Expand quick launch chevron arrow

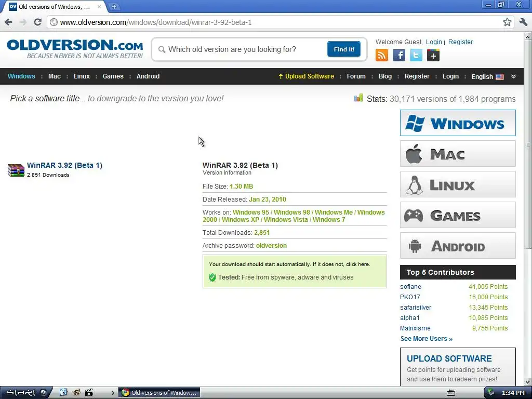click(113, 393)
